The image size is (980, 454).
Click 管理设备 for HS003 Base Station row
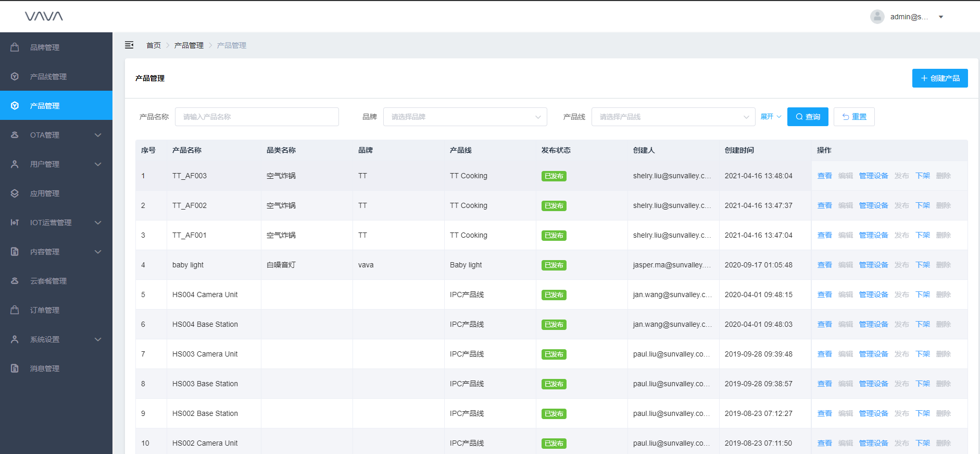tap(874, 384)
